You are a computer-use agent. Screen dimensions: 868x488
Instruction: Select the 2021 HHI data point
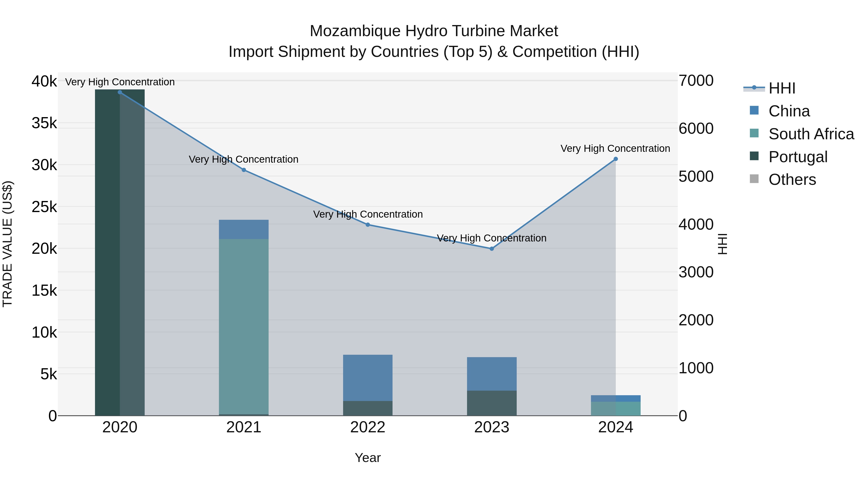pyautogui.click(x=244, y=170)
